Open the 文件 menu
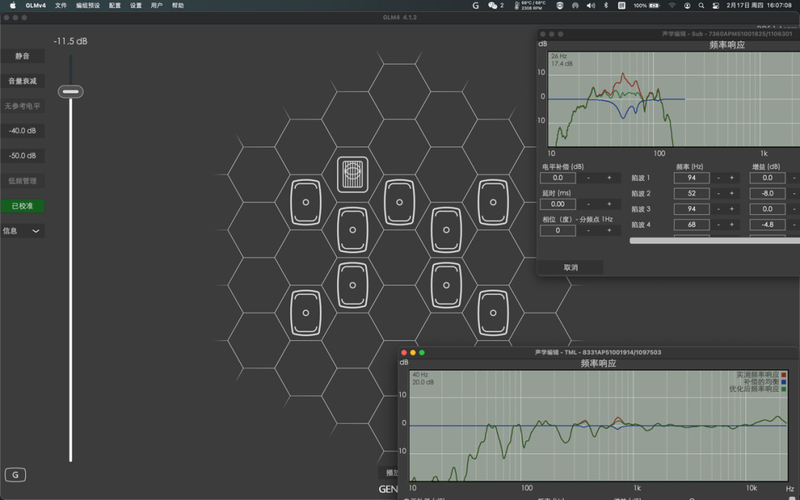 point(61,5)
